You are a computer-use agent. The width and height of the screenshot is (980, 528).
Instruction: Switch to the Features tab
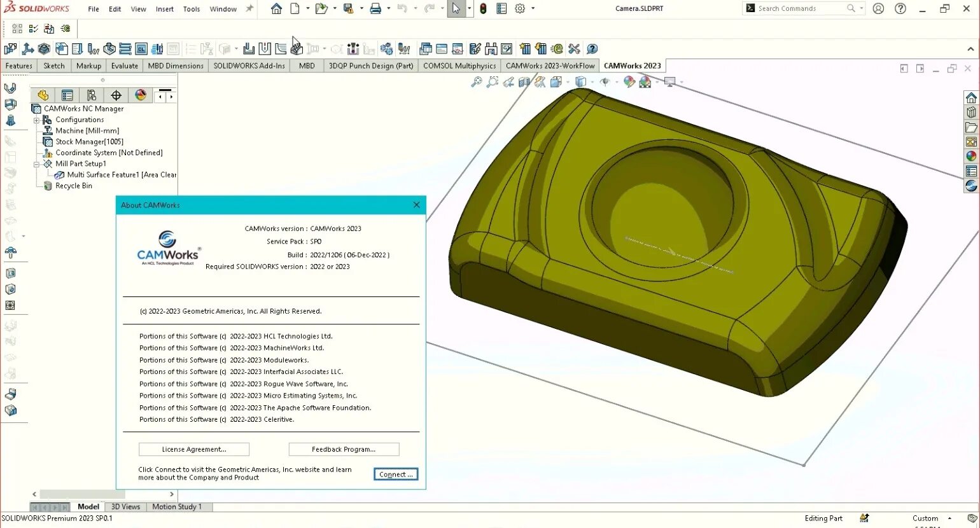tap(19, 66)
